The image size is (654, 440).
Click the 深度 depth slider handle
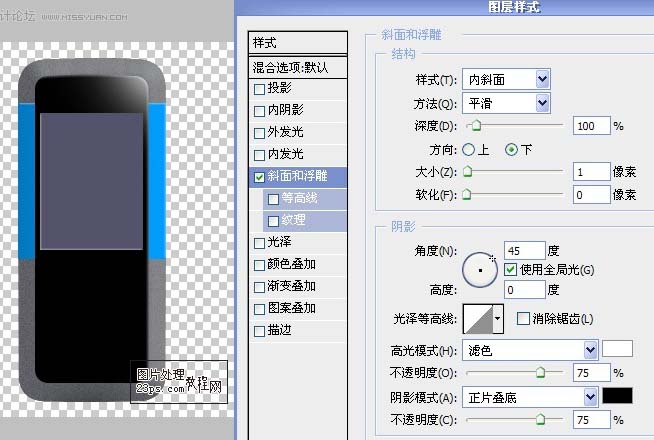(475, 126)
